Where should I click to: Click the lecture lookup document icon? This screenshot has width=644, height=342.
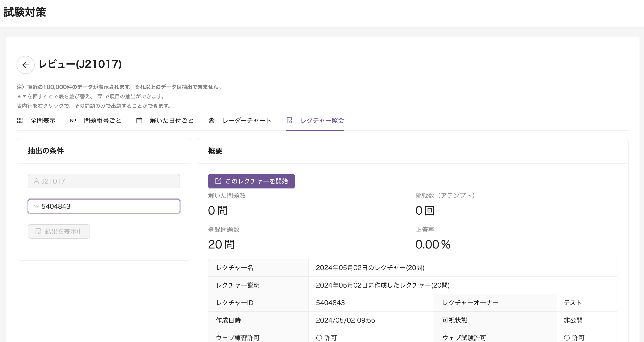(x=290, y=121)
